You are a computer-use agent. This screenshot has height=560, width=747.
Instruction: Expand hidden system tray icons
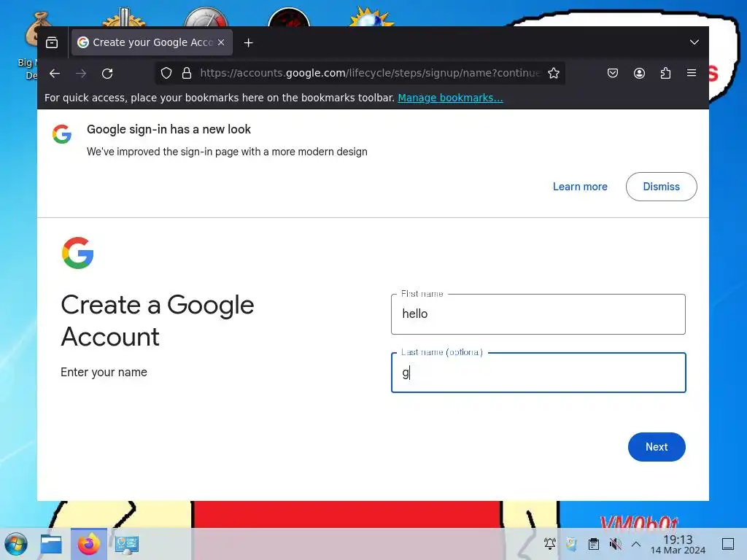coord(636,543)
